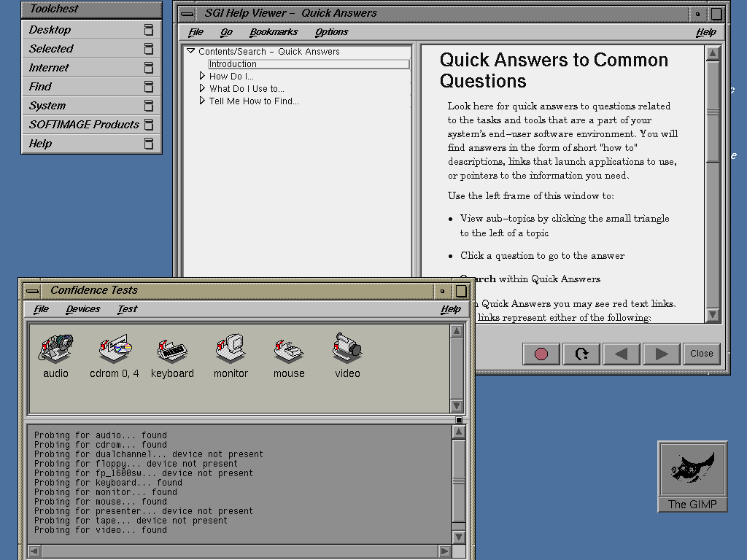Click device icon pane scroll up arrow
This screenshot has height=560, width=747.
point(457,331)
